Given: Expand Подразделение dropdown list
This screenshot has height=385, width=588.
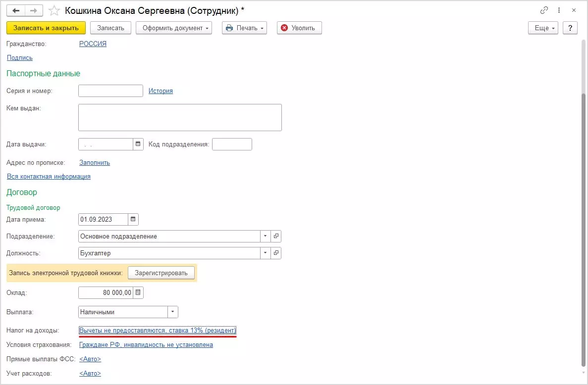Looking at the screenshot, I should tap(266, 236).
